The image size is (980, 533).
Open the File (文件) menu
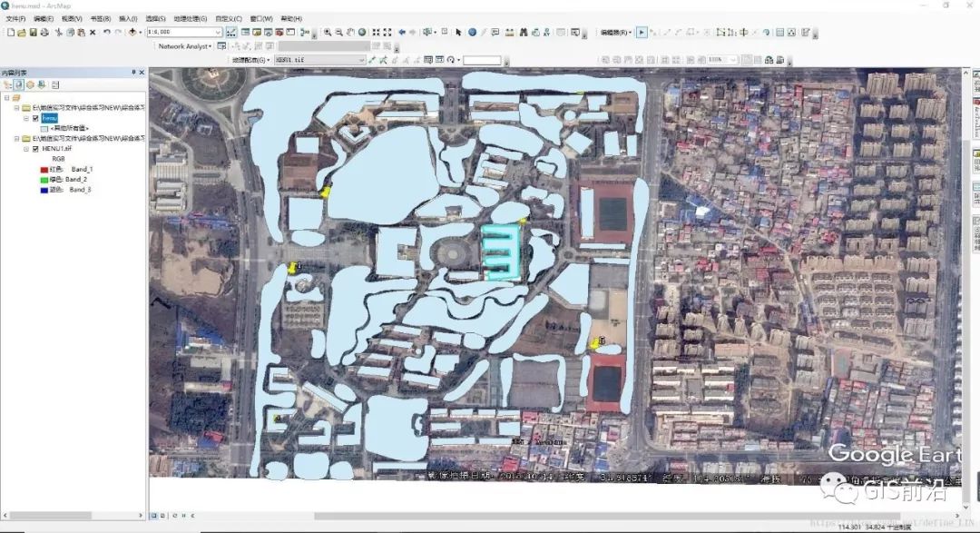(15, 19)
